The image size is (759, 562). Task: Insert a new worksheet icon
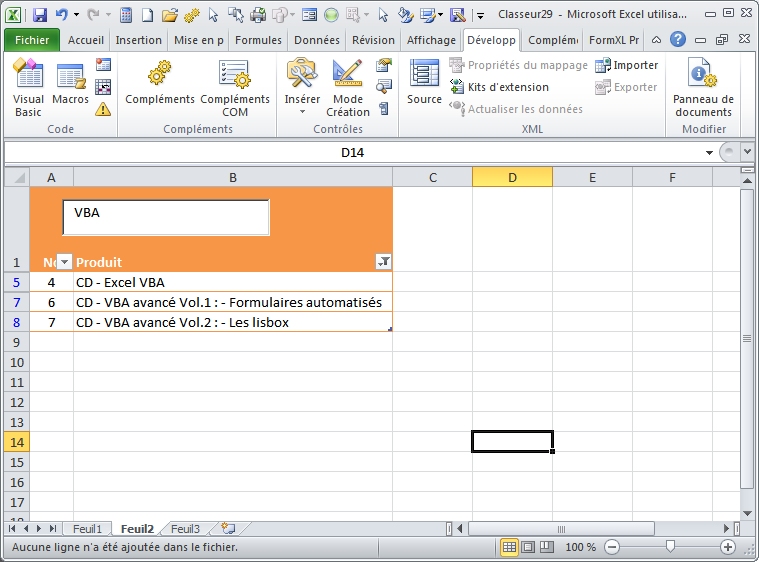click(228, 529)
